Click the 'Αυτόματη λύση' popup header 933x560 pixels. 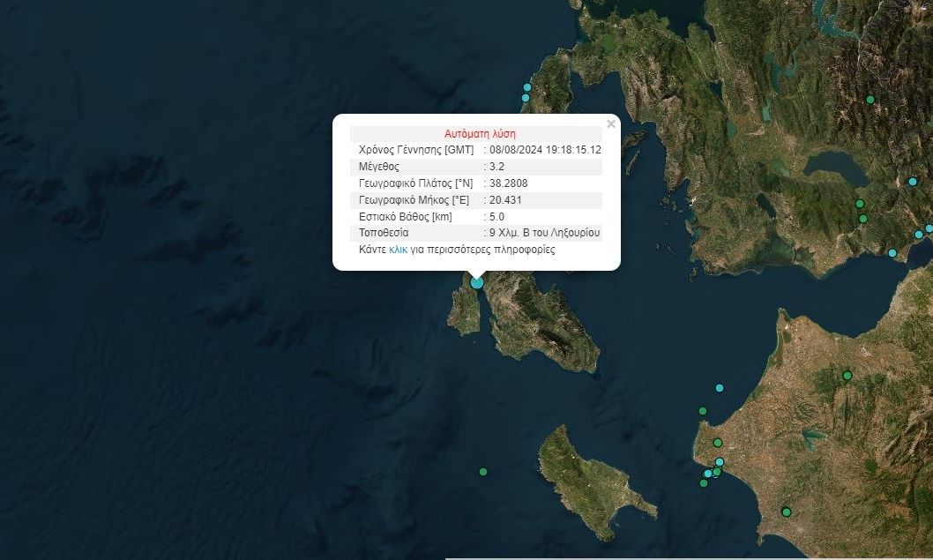(x=480, y=133)
